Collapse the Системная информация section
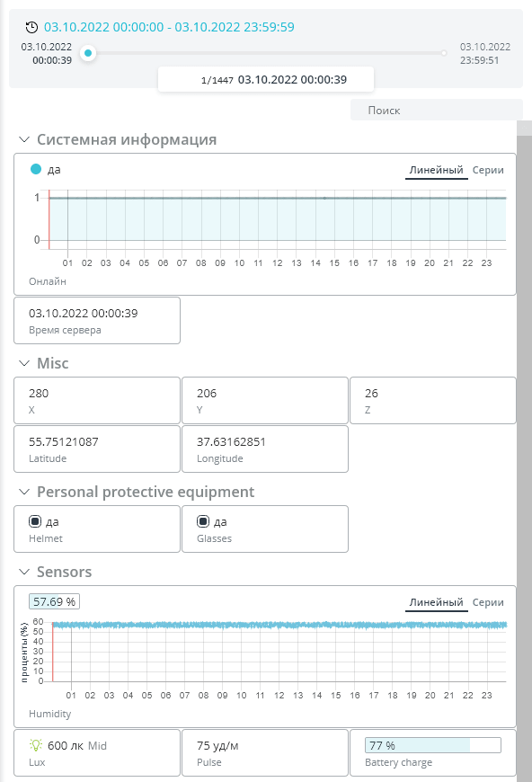The height and width of the screenshot is (782, 532). click(x=24, y=139)
